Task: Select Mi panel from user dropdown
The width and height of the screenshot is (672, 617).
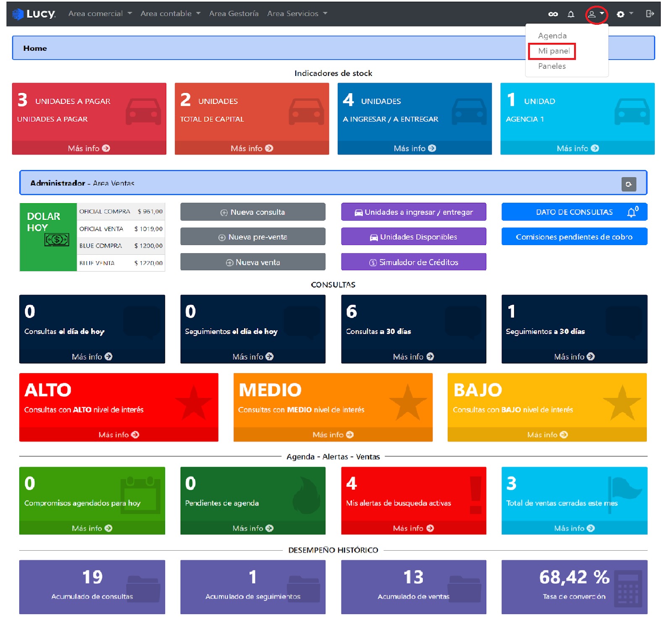Action: pyautogui.click(x=554, y=51)
